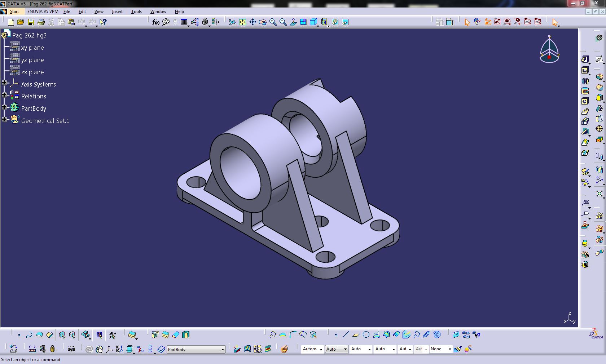
Task: Toggle Hide/Show icon
Action: pyautogui.click(x=335, y=22)
